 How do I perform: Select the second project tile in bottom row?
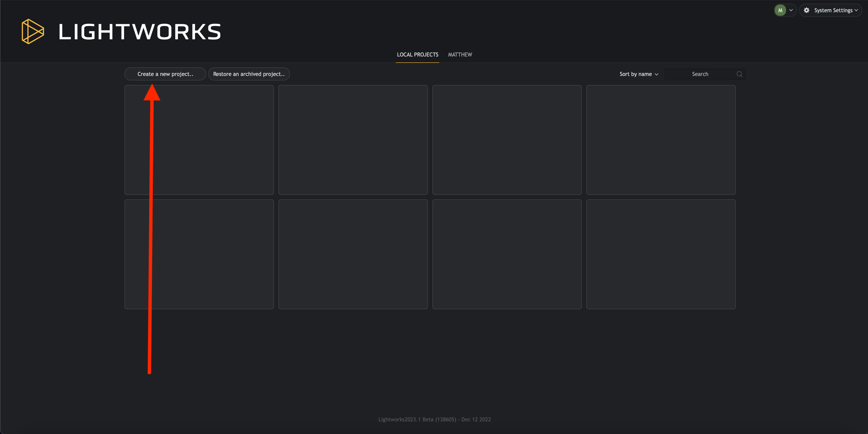(x=353, y=254)
